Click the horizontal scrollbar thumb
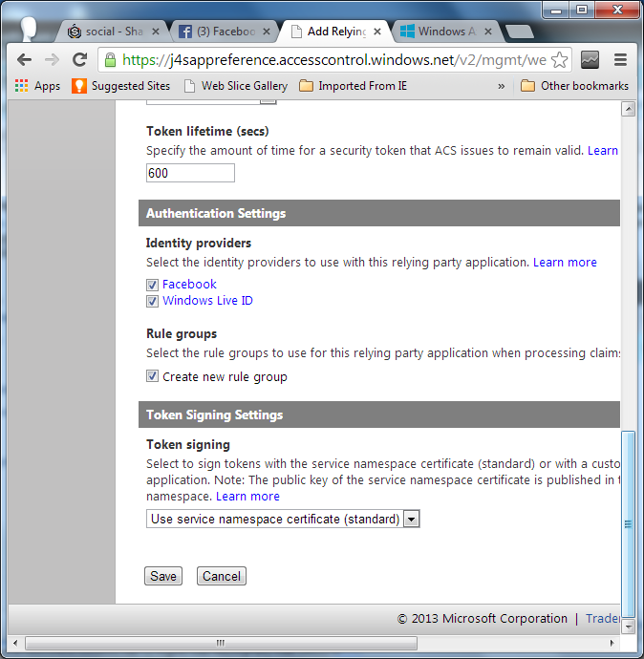This screenshot has width=644, height=659. 221,643
